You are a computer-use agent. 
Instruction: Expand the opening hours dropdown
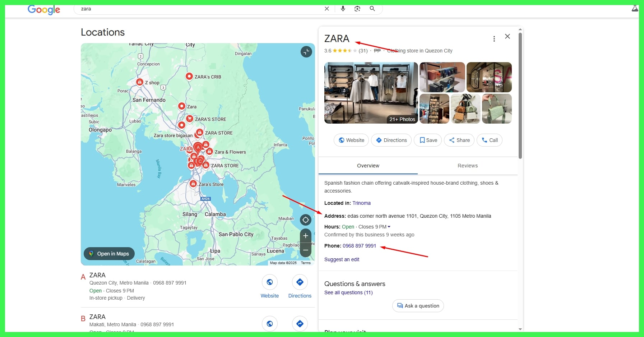tap(389, 227)
